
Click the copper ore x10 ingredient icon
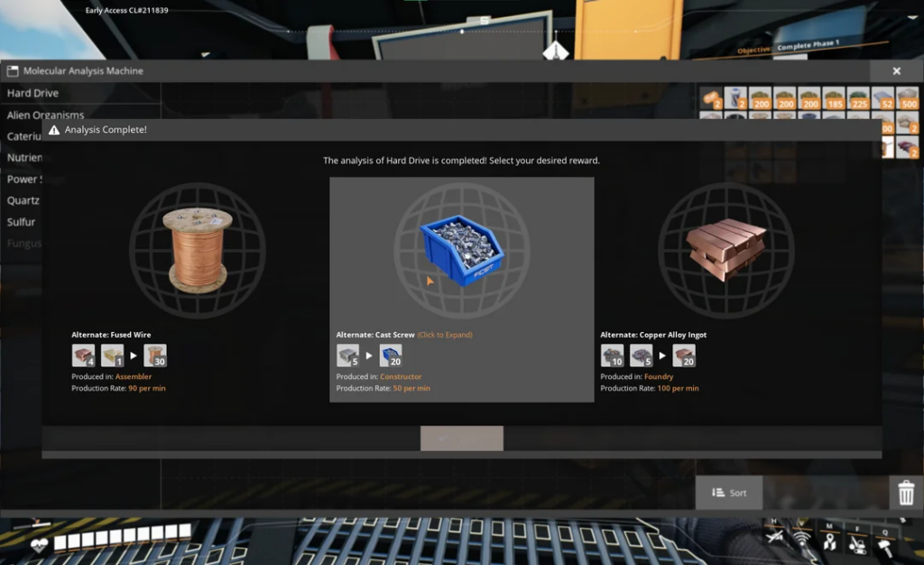613,356
